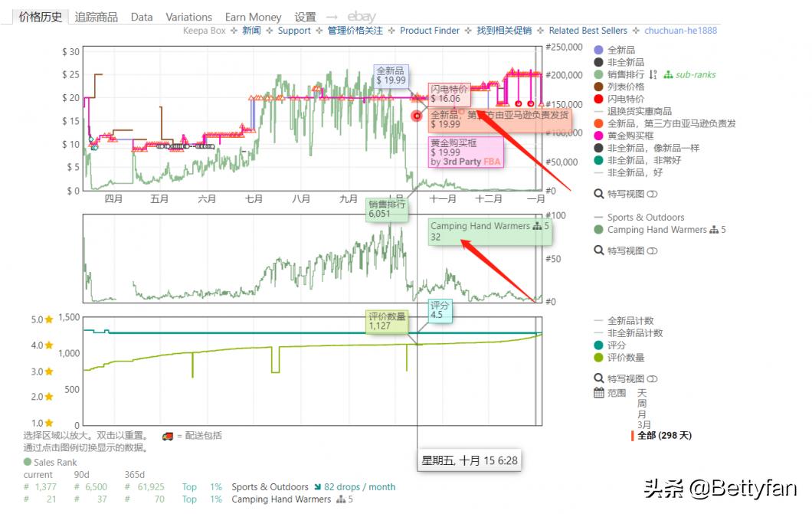The image size is (812, 514).
Task: Toggle 特写视图 switch for the price chart
Action: (x=652, y=195)
